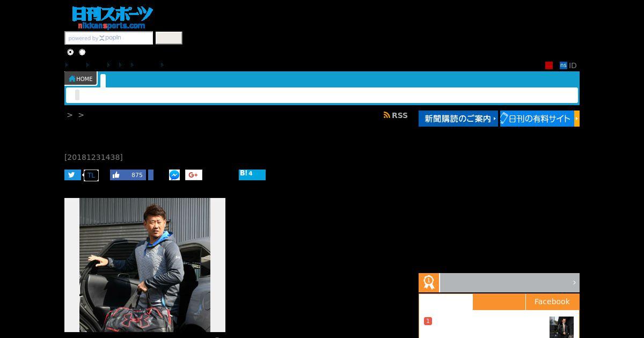Select the second search radio option
Screen dimensions: 644x338
[x=82, y=52]
